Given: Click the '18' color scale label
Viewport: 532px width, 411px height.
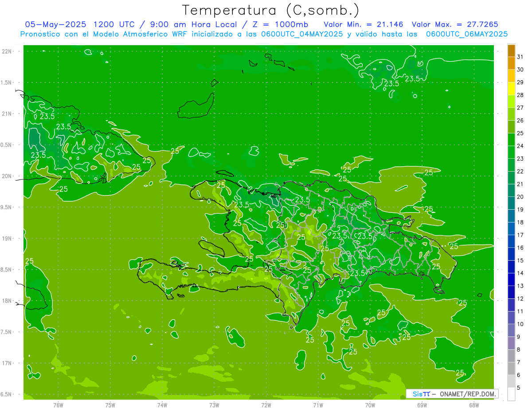Looking at the screenshot, I should point(520,222).
